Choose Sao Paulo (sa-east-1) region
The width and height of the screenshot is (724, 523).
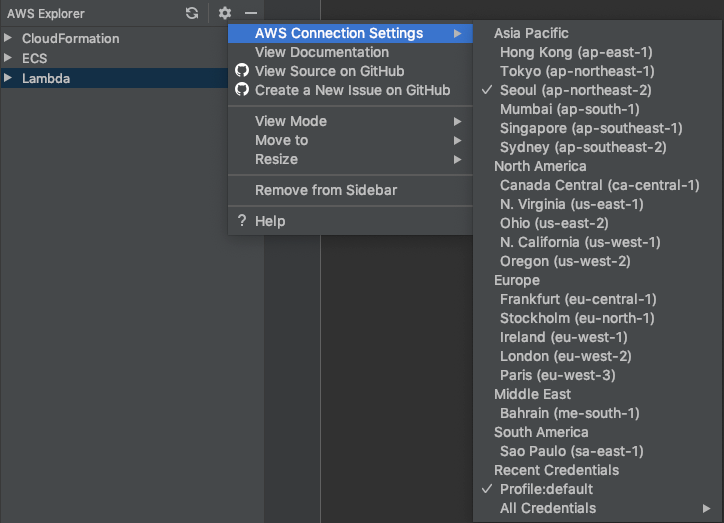[x=598, y=451]
